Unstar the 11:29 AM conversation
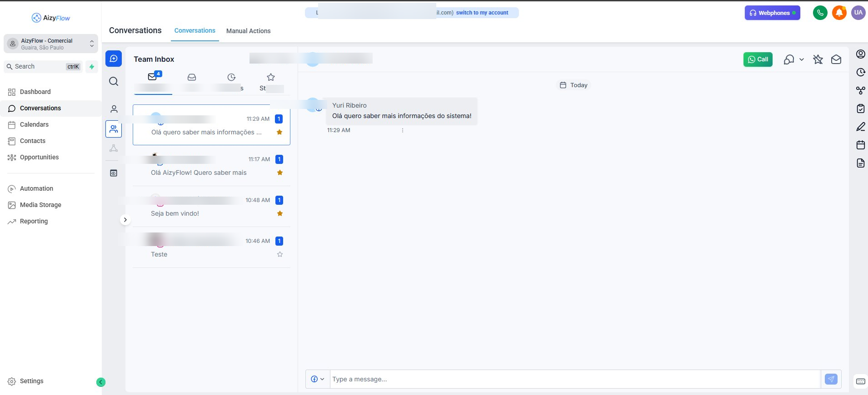The width and height of the screenshot is (868, 395). tap(279, 132)
